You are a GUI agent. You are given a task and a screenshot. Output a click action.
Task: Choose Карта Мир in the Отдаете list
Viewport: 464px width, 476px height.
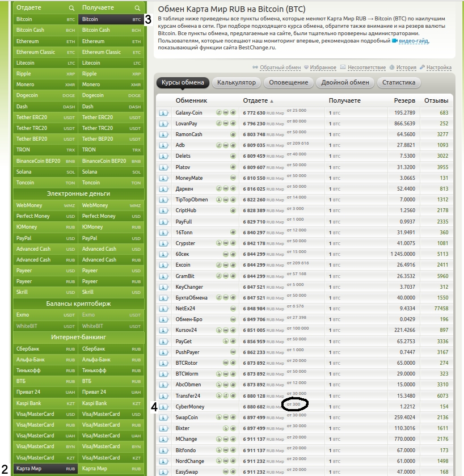click(45, 469)
